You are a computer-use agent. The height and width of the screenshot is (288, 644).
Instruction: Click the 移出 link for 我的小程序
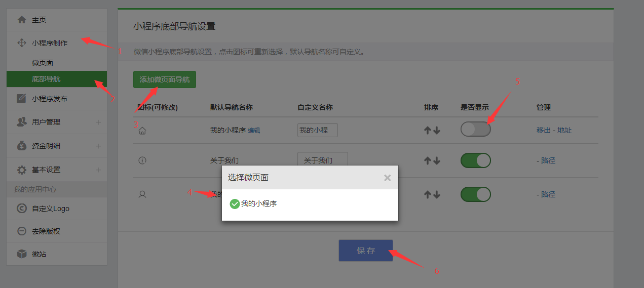pos(543,130)
